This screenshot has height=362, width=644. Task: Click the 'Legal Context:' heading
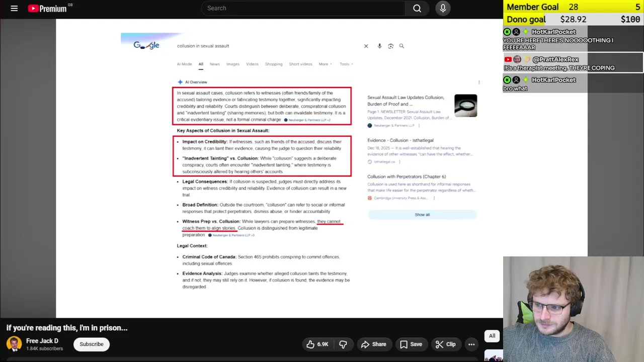(x=192, y=246)
